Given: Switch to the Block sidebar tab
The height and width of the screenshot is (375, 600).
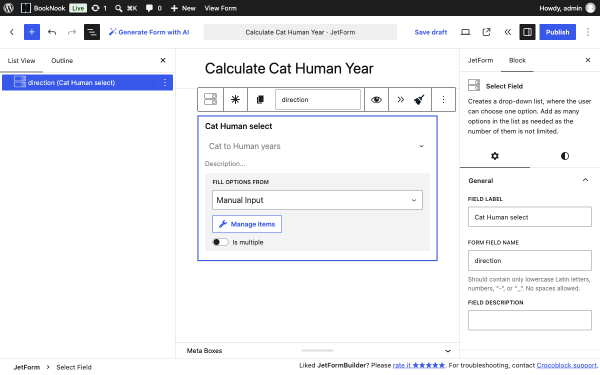Looking at the screenshot, I should [517, 60].
